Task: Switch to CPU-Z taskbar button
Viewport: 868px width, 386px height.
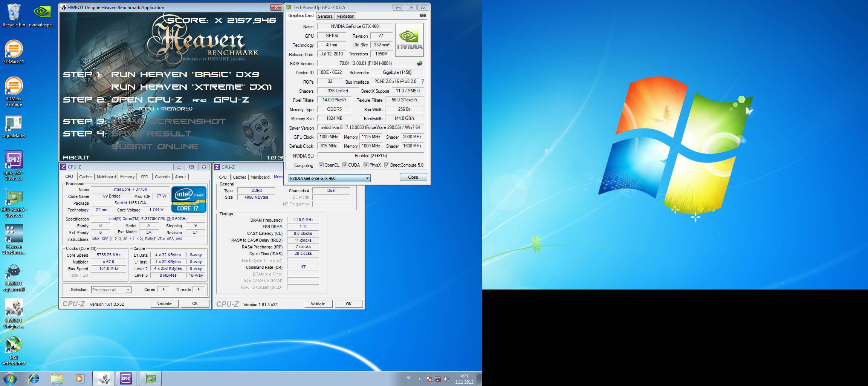Action: pyautogui.click(x=126, y=378)
